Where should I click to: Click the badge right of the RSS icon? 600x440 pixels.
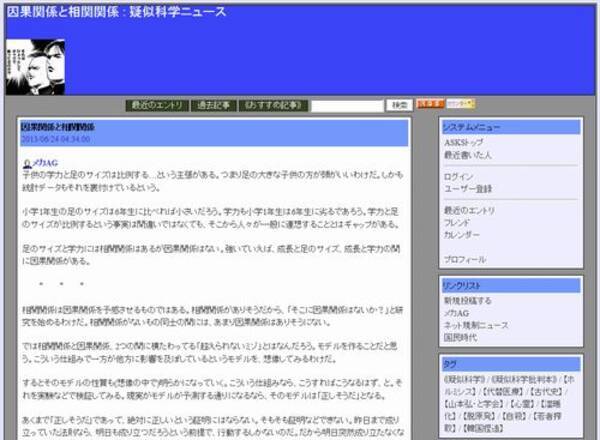(461, 104)
